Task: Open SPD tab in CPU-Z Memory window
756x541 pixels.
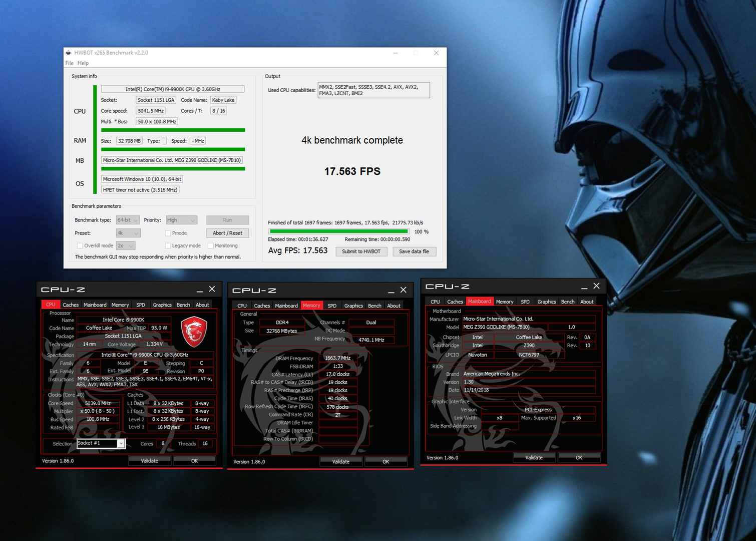Action: [332, 306]
